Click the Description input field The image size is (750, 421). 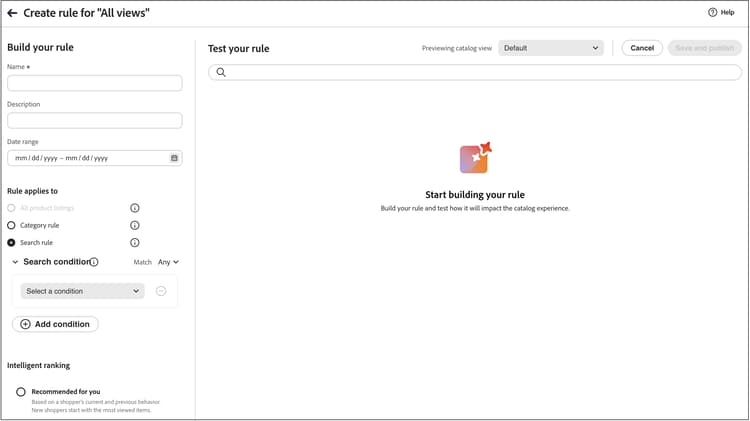(x=95, y=121)
